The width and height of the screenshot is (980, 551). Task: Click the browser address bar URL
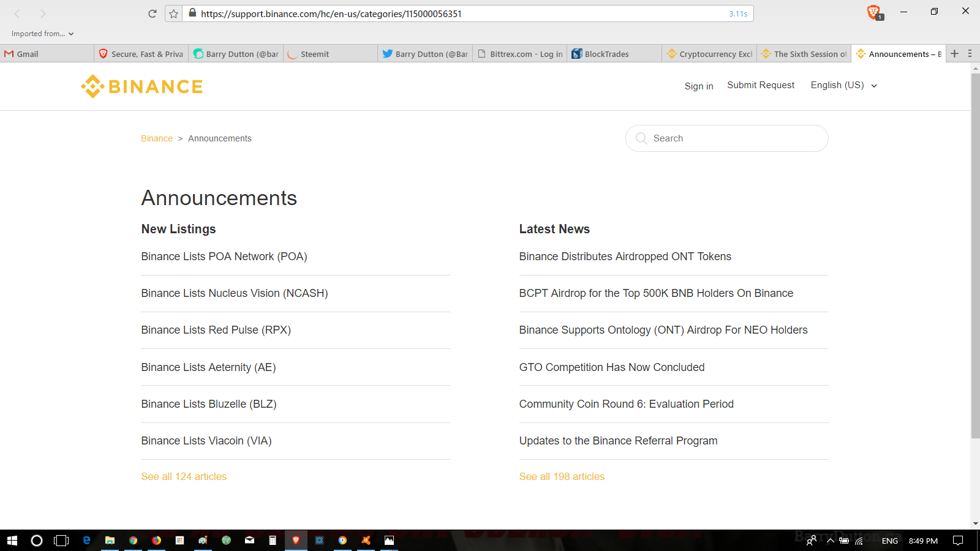(331, 13)
